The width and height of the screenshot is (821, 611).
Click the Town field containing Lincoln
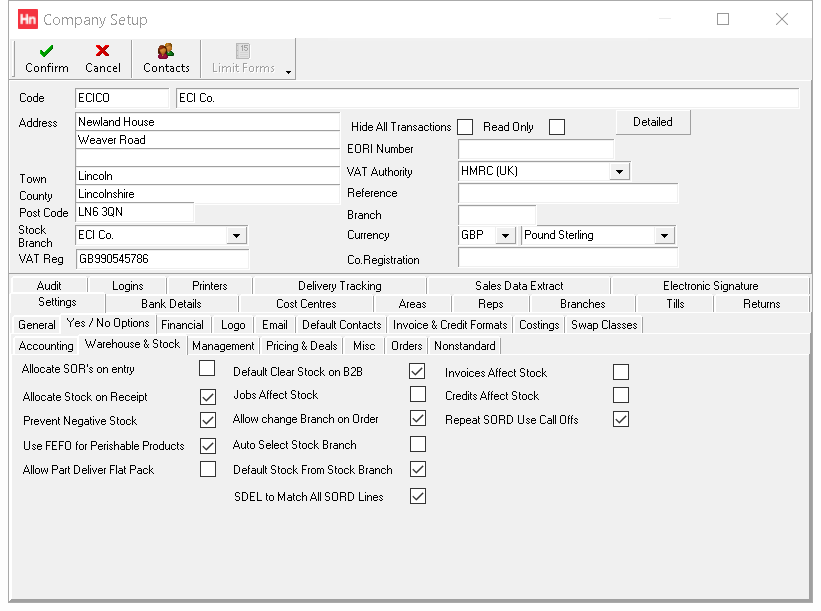point(208,176)
